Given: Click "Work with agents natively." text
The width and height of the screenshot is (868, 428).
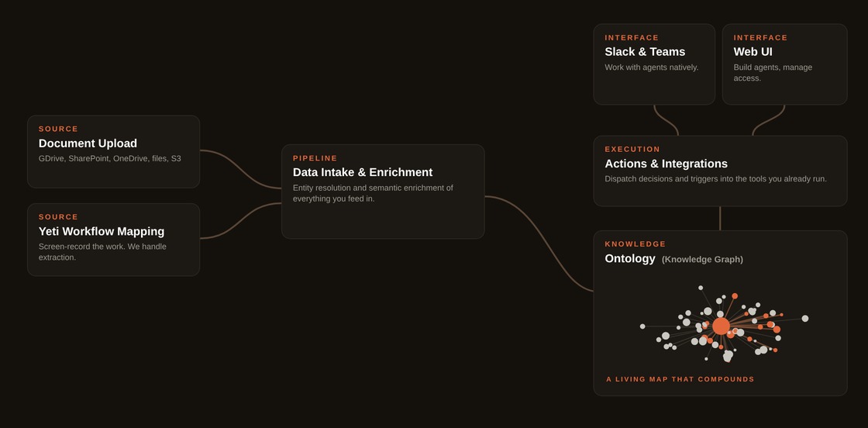Looking at the screenshot, I should 652,67.
